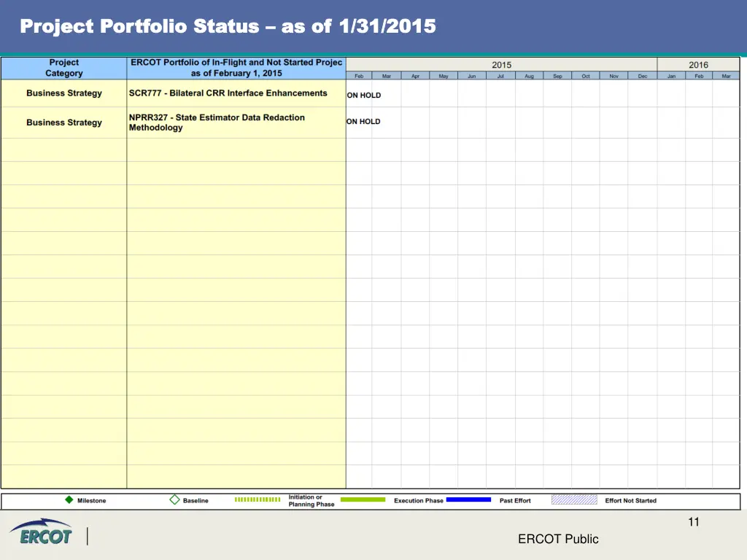Image resolution: width=747 pixels, height=560 pixels.
Task: Select the Feb column under 2016
Action: point(699,76)
